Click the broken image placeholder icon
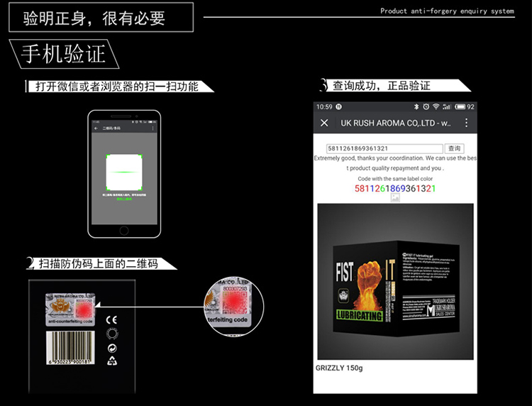Viewport: 532px width, 406px height. (x=395, y=197)
